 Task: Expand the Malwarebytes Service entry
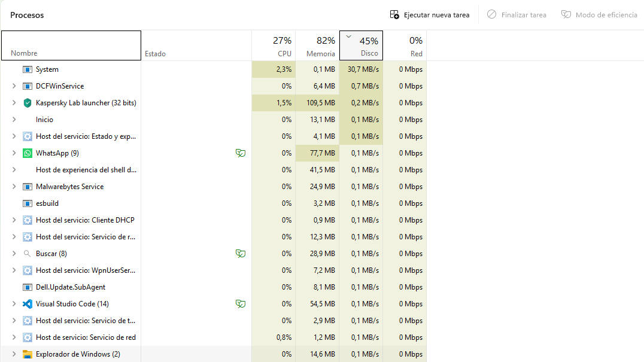(x=14, y=186)
